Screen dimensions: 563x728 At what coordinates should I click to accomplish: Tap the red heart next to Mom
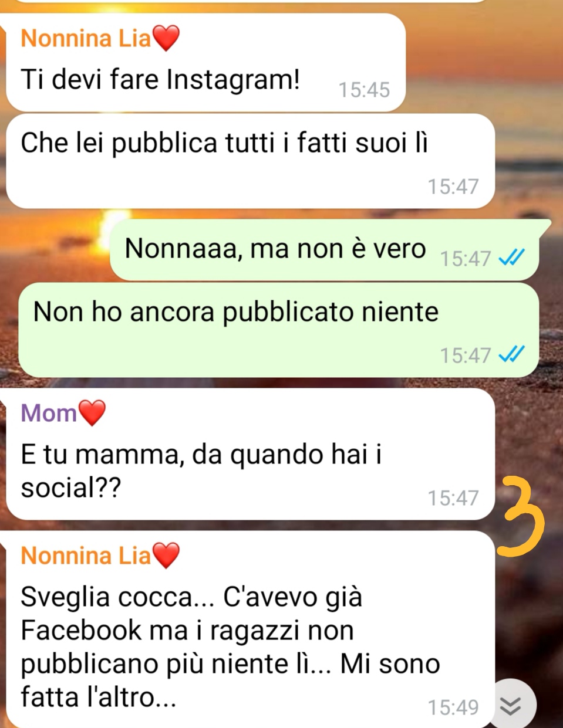[92, 413]
